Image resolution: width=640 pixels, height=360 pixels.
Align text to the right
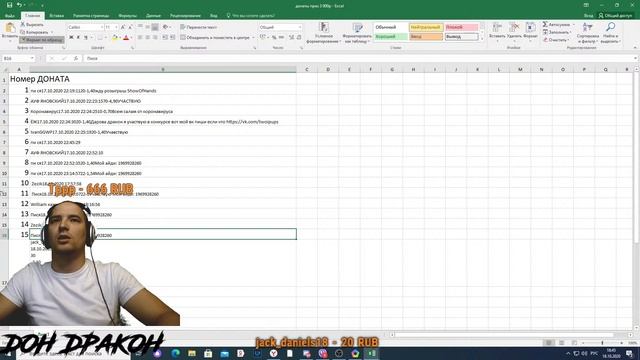155,37
